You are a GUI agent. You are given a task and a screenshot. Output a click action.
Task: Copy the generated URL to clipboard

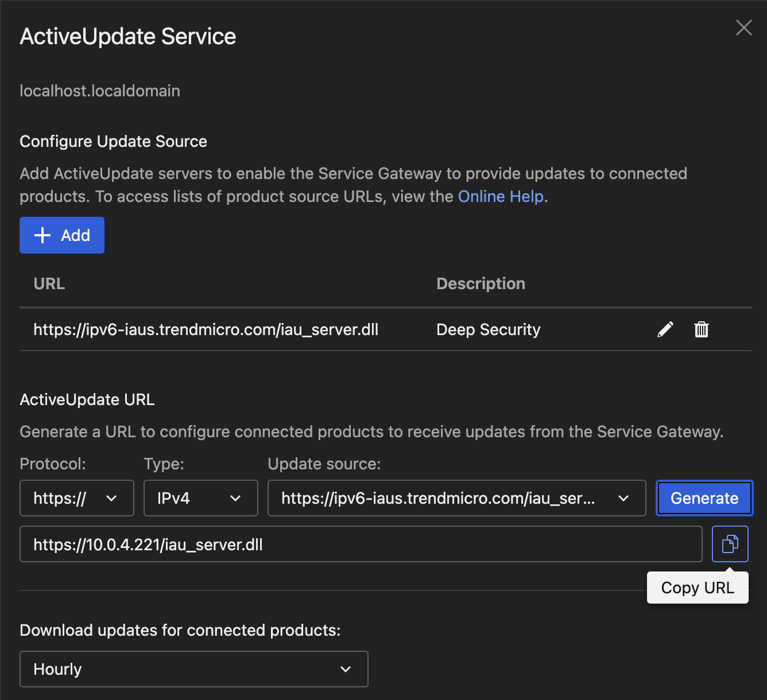point(730,544)
